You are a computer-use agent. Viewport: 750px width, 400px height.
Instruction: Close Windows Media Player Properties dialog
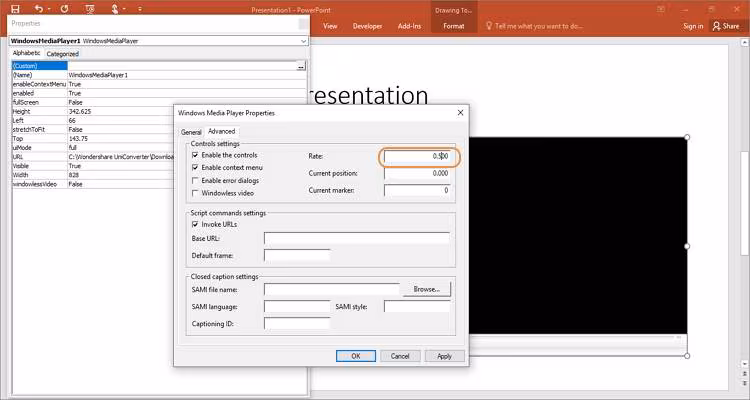(460, 112)
